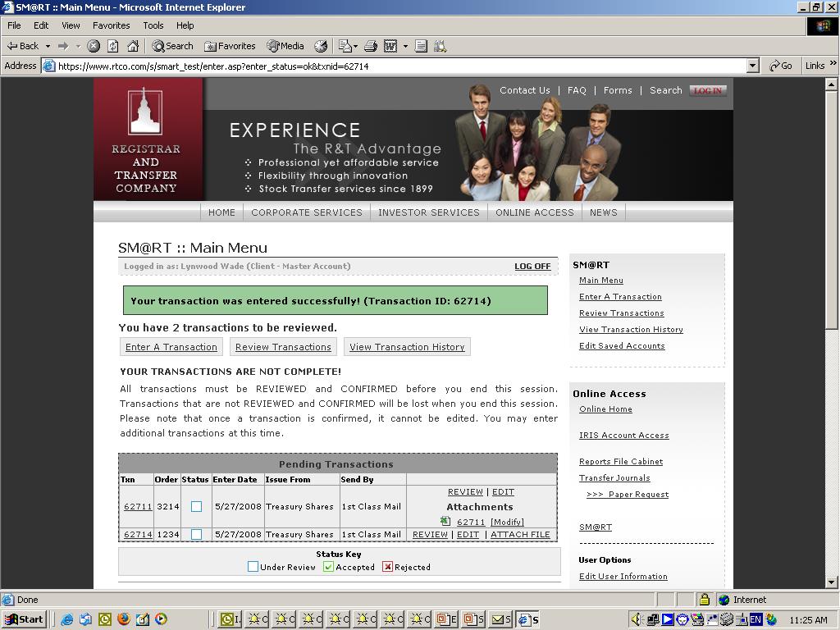The height and width of the screenshot is (630, 840).
Task: Click the View Transaction History button
Action: click(x=407, y=347)
